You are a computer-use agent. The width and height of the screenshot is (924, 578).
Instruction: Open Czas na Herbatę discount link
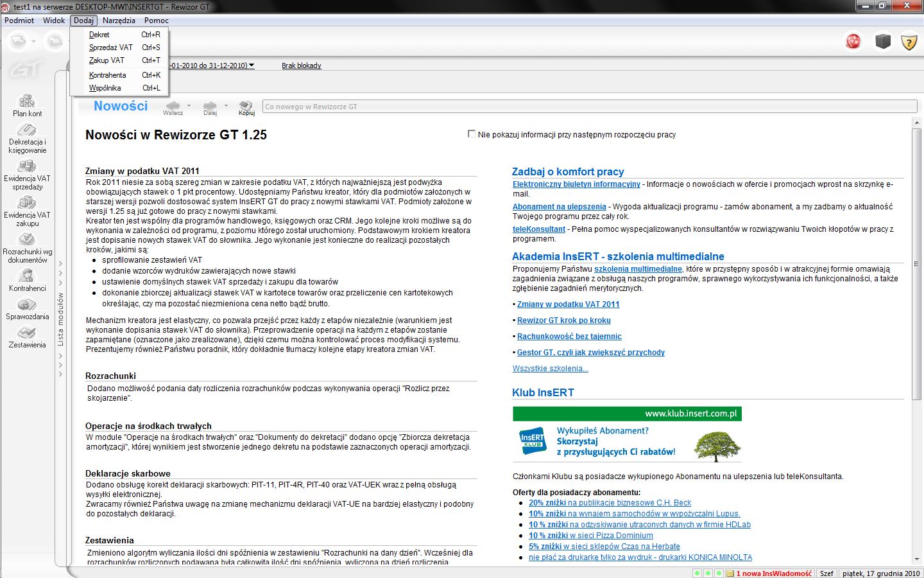tap(604, 547)
